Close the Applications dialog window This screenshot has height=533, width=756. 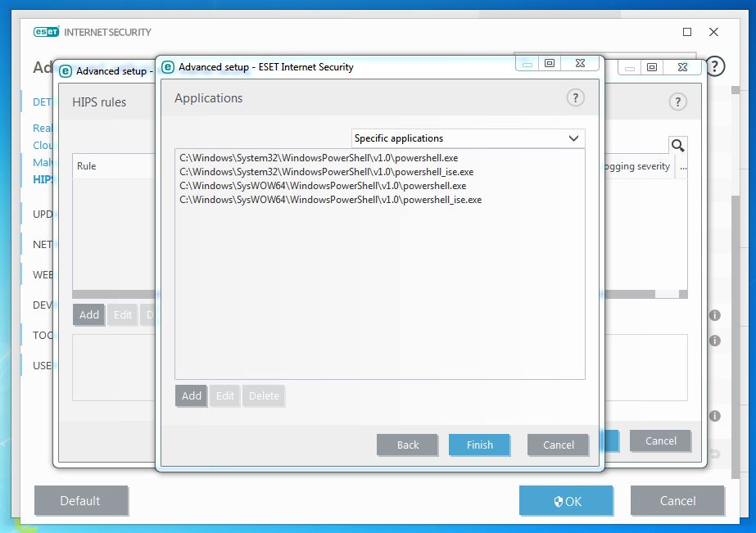coord(580,63)
